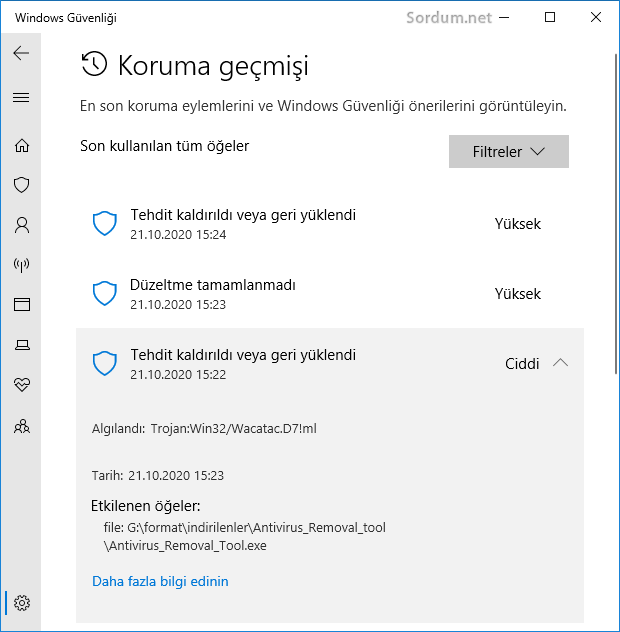Go back with the back arrow
The width and height of the screenshot is (620, 632).
(21, 53)
